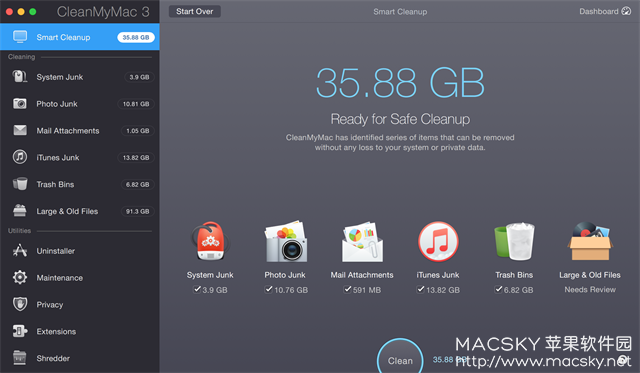Uncheck the System Junk 3.9 GB checkbox
640x373 pixels.
point(197,289)
